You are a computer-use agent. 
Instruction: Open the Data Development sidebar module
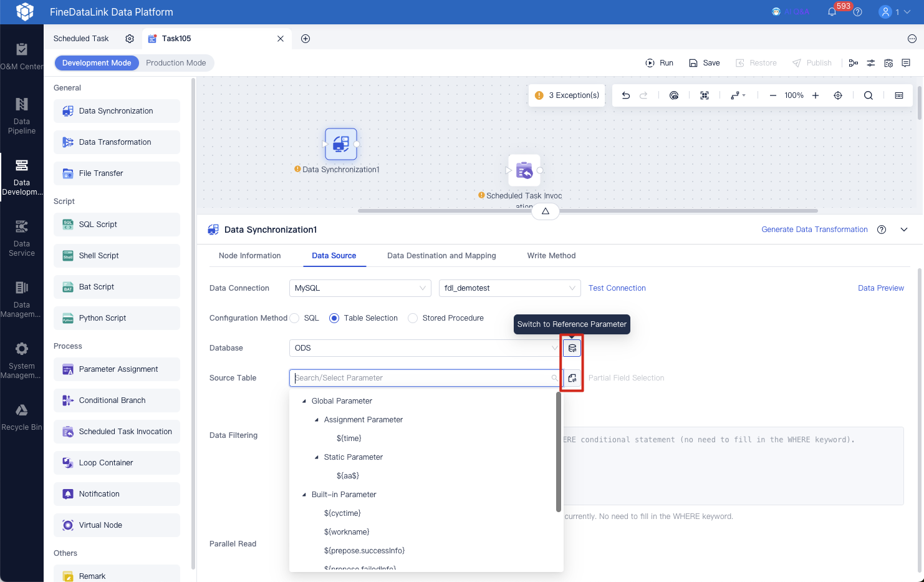pyautogui.click(x=22, y=178)
